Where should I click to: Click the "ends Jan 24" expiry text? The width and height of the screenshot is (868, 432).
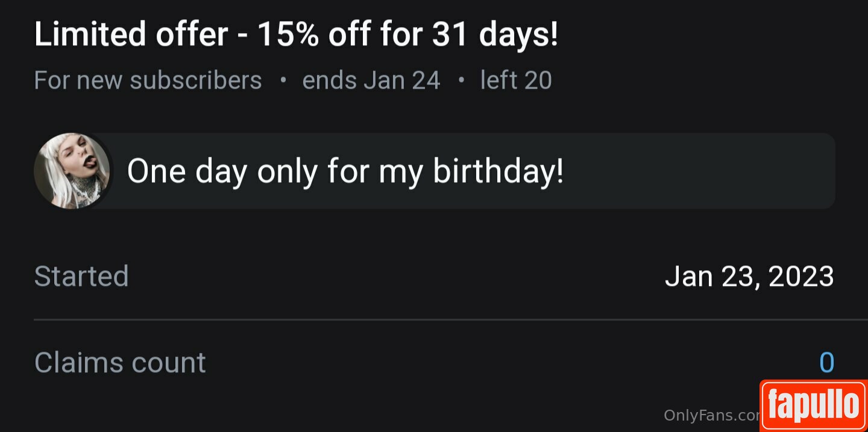(x=371, y=80)
